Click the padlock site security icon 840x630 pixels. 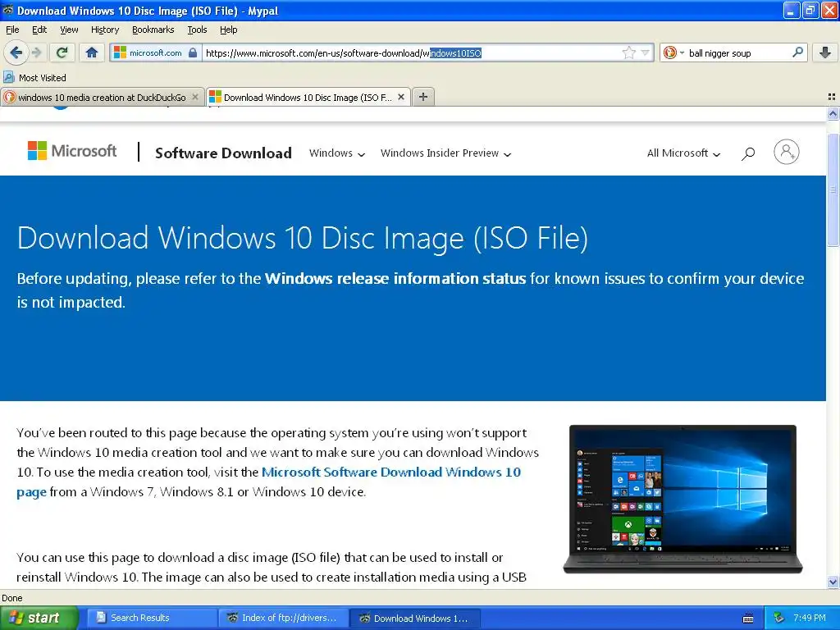point(193,52)
